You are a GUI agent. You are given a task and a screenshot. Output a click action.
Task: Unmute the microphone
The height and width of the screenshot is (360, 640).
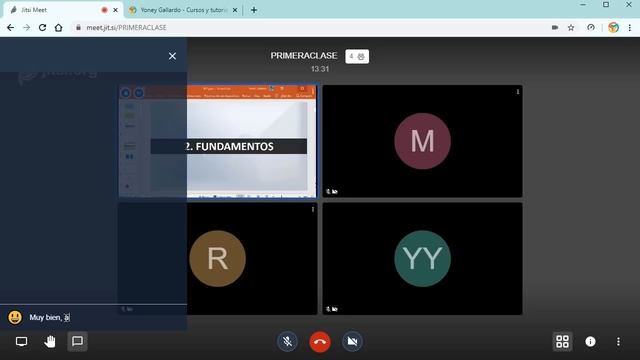pos(287,342)
